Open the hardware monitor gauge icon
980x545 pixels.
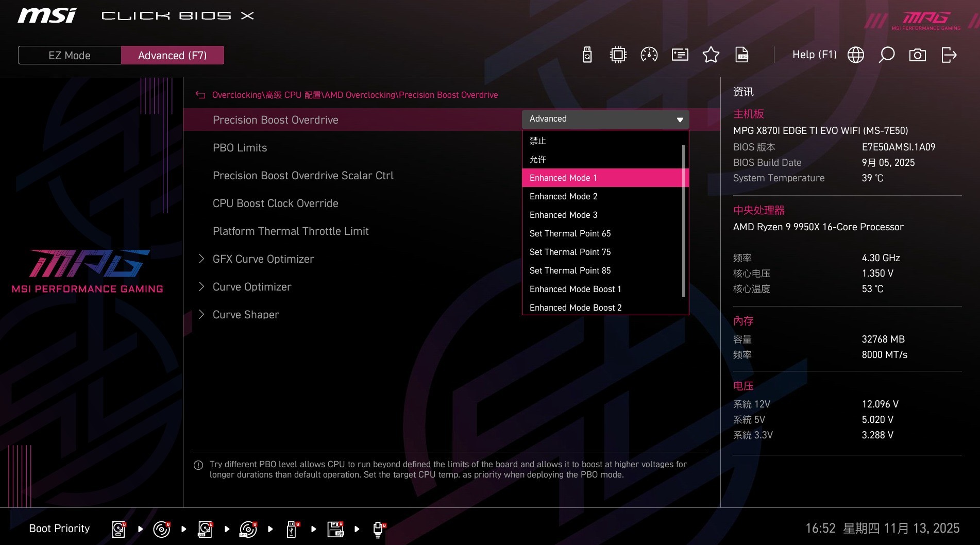(649, 54)
